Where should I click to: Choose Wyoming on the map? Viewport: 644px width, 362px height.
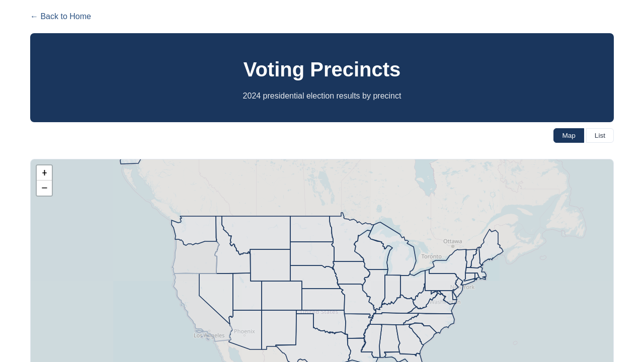click(x=270, y=265)
